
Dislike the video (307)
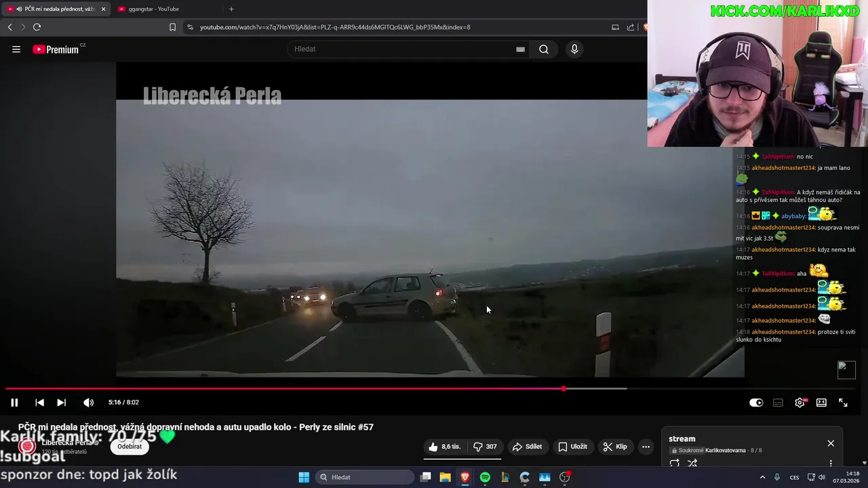pyautogui.click(x=485, y=447)
